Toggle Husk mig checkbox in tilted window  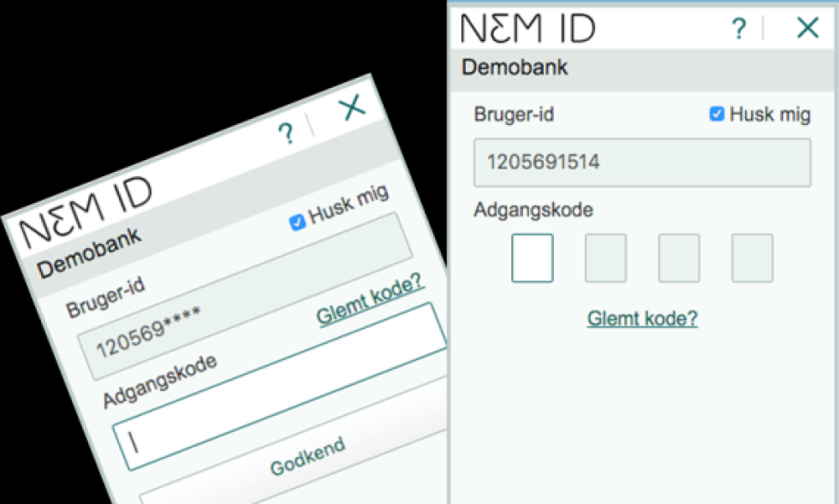[297, 222]
